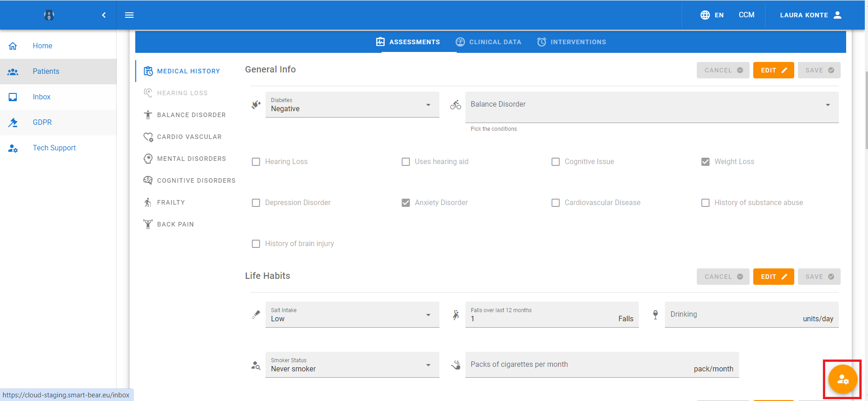Image resolution: width=868 pixels, height=401 pixels.
Task: Open the Mental Disorders assessment section
Action: tap(185, 159)
